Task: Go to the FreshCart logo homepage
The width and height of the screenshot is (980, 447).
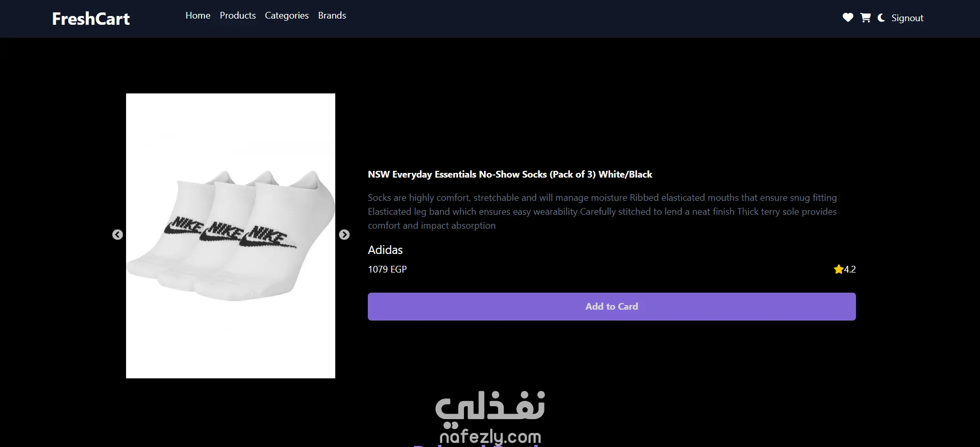Action: 91,19
